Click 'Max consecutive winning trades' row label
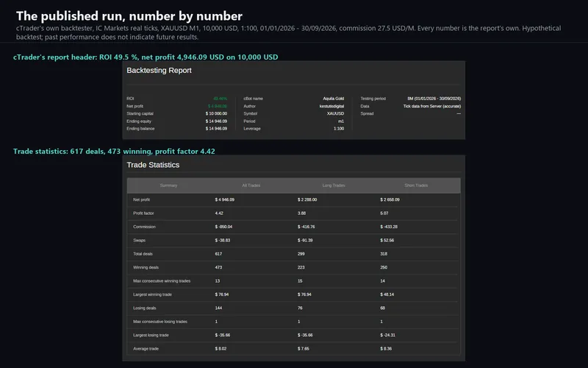Screen dimensions: 588x368 (x=162, y=281)
